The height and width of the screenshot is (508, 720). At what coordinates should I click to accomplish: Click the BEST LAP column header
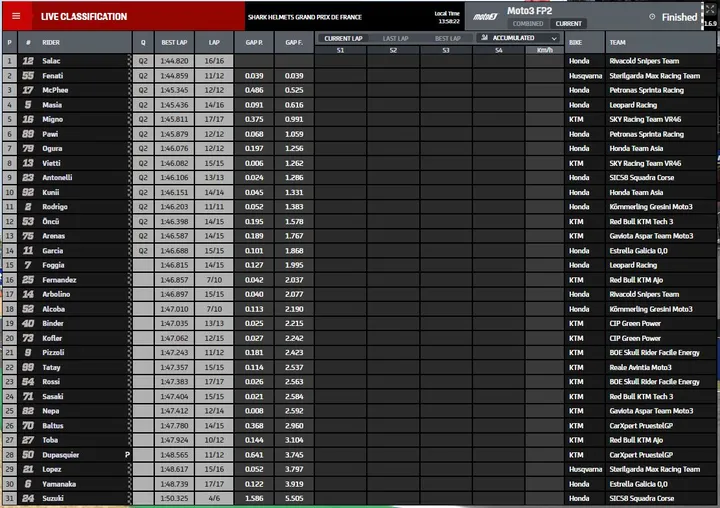tap(174, 42)
